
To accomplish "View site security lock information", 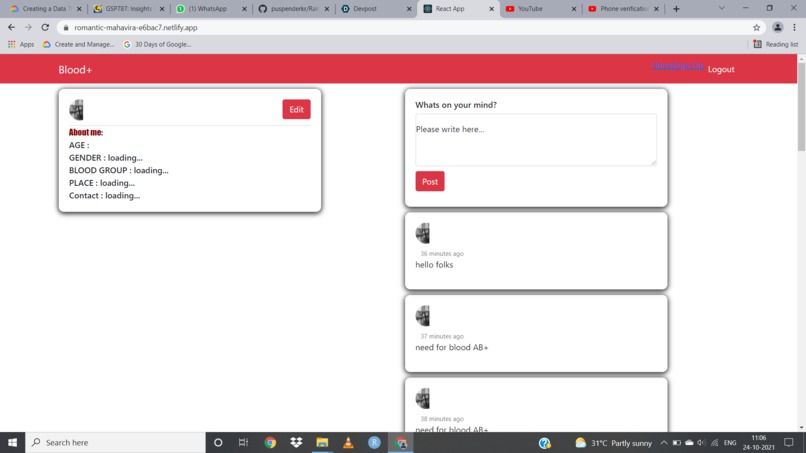I will [x=66, y=28].
